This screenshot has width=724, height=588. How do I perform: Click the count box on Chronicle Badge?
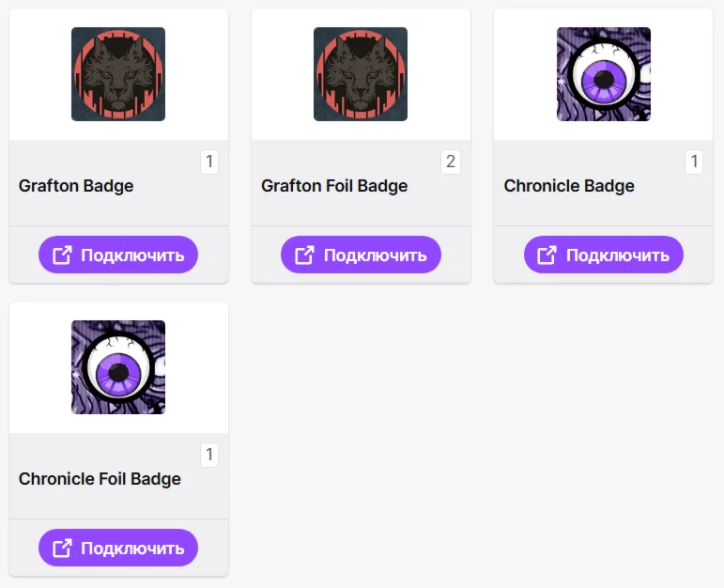695,162
